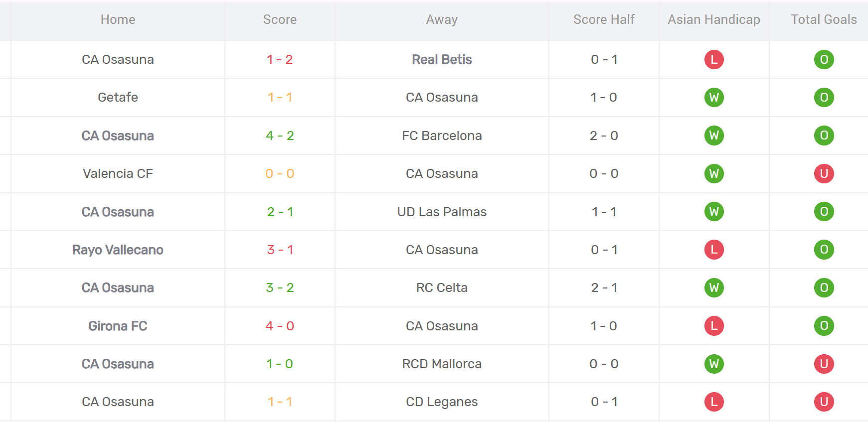This screenshot has width=868, height=424.
Task: Click the red L handicap badge in CD Leganes row
Action: tap(713, 402)
